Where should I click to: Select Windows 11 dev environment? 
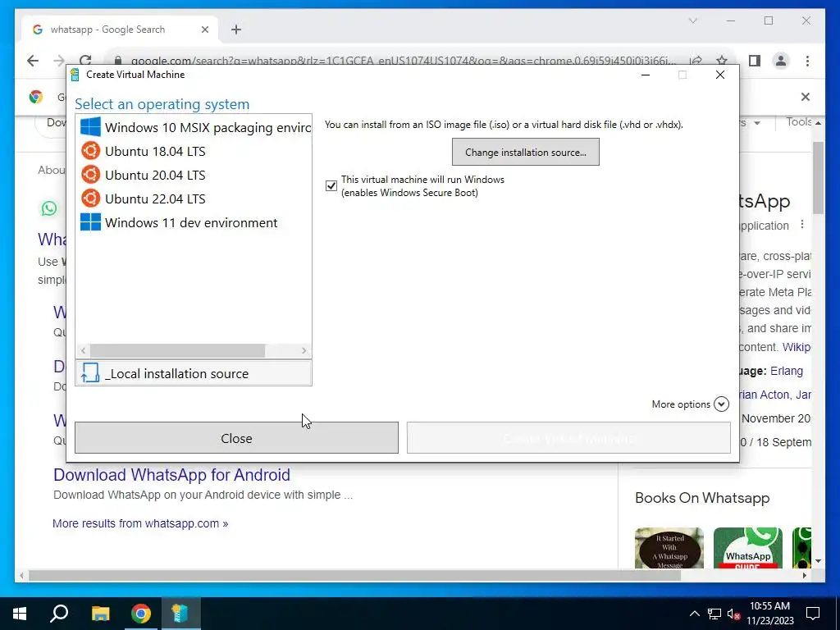click(194, 222)
